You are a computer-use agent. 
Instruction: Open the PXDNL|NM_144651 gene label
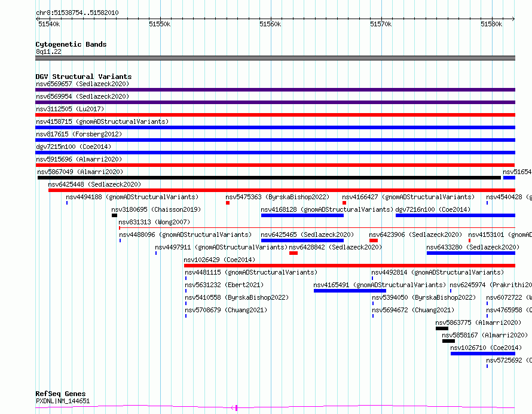click(63, 401)
